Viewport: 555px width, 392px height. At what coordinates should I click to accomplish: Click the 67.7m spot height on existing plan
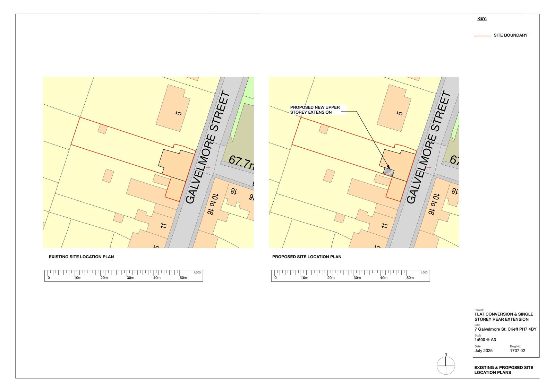point(241,162)
